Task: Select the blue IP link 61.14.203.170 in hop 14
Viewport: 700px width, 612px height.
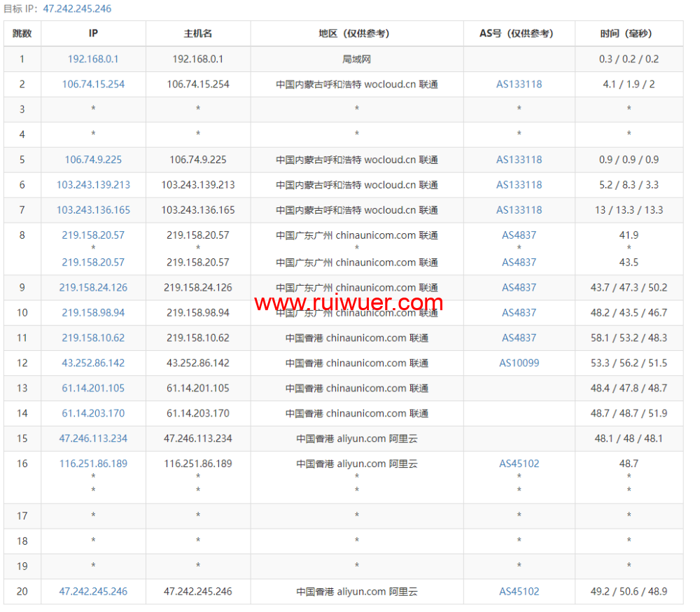Action: click(93, 414)
